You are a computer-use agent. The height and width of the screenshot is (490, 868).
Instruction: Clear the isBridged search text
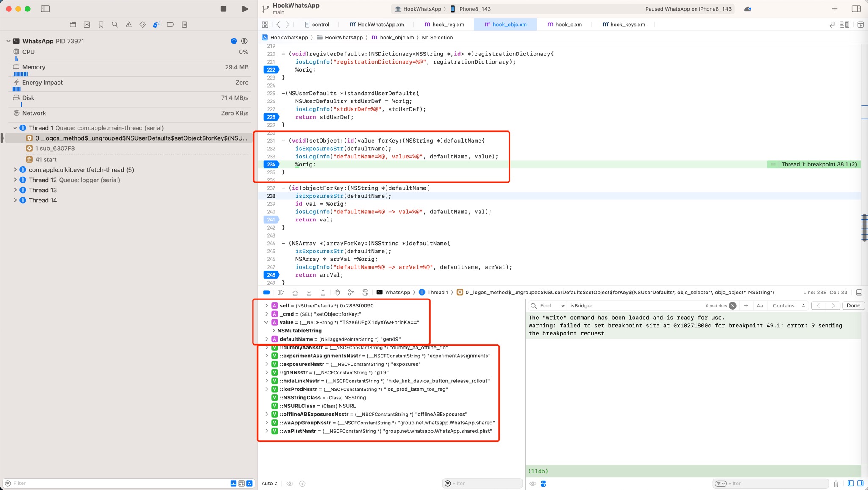pos(732,306)
